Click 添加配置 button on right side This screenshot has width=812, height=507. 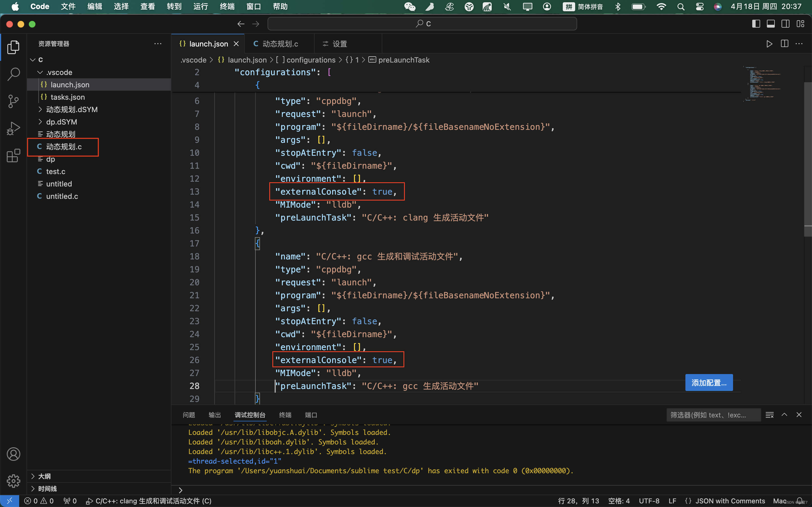(x=709, y=383)
